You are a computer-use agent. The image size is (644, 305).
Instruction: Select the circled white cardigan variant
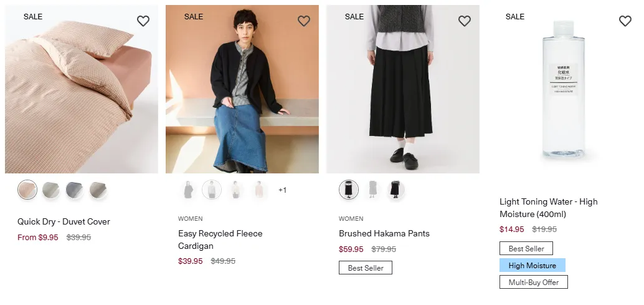click(212, 190)
